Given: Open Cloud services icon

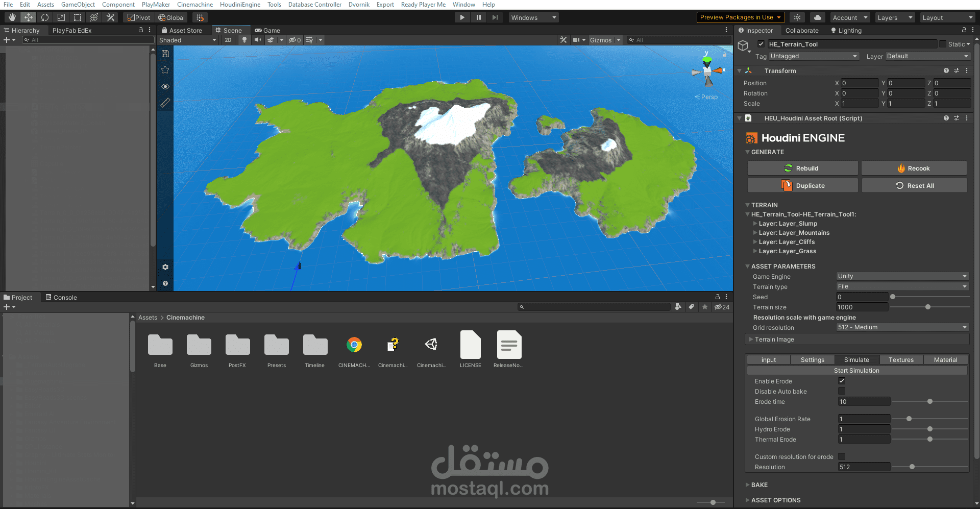Looking at the screenshot, I should (x=818, y=17).
